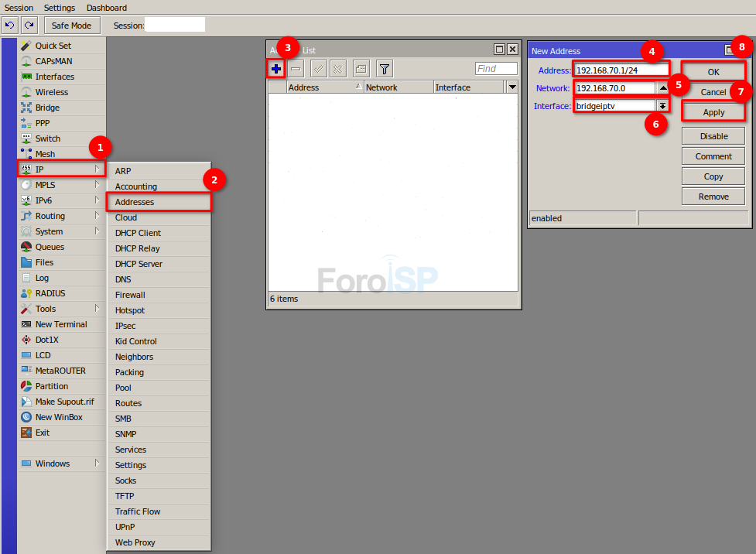Click the Find search box in Address List
756x554 pixels.
point(496,69)
